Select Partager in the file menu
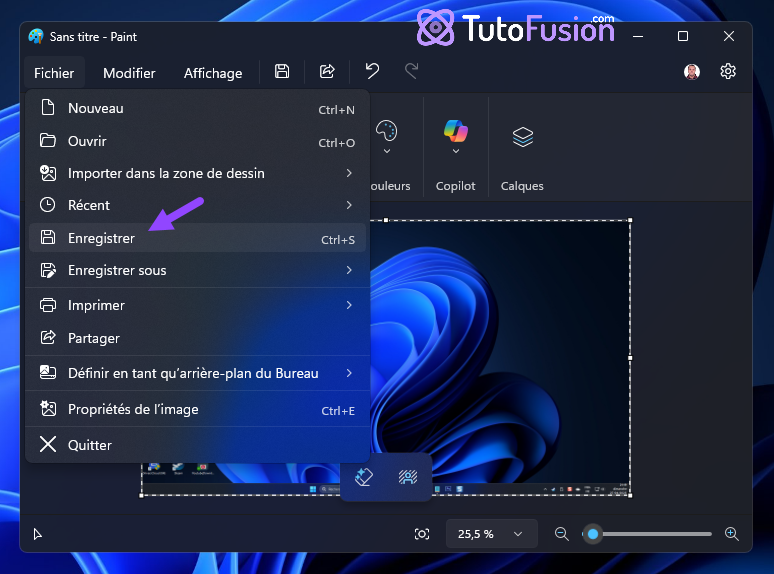The width and height of the screenshot is (774, 574). (x=197, y=338)
